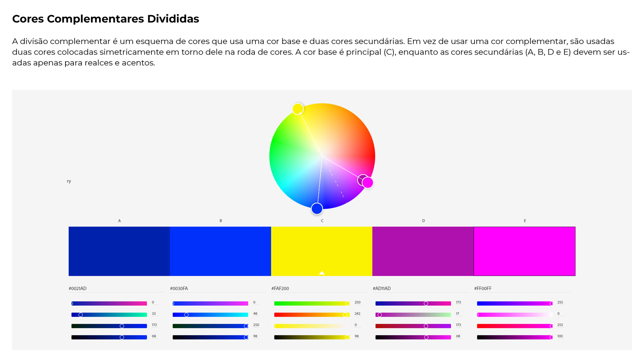Click slider with value 173 under #0021AD
The height and width of the screenshot is (362, 644).
(109, 326)
